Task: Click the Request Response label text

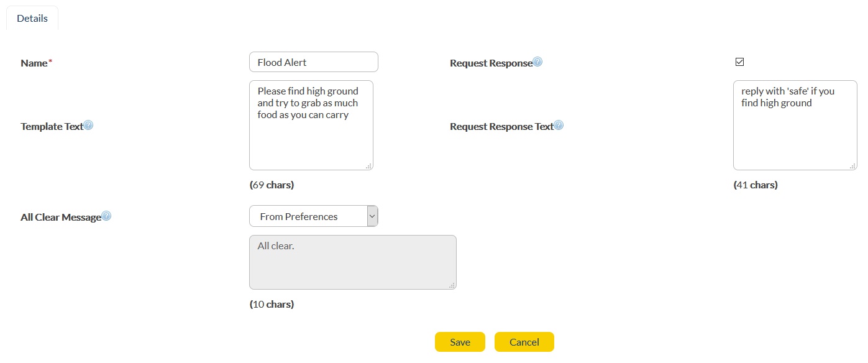Action: click(x=491, y=63)
